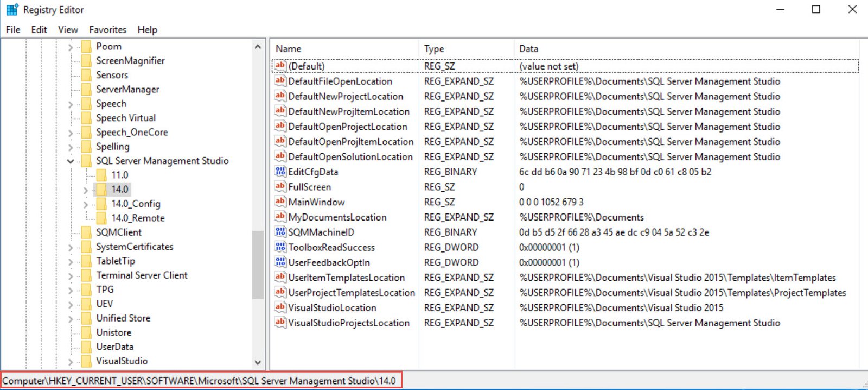This screenshot has width=868, height=390.
Task: Select the UEV key
Action: tap(104, 304)
